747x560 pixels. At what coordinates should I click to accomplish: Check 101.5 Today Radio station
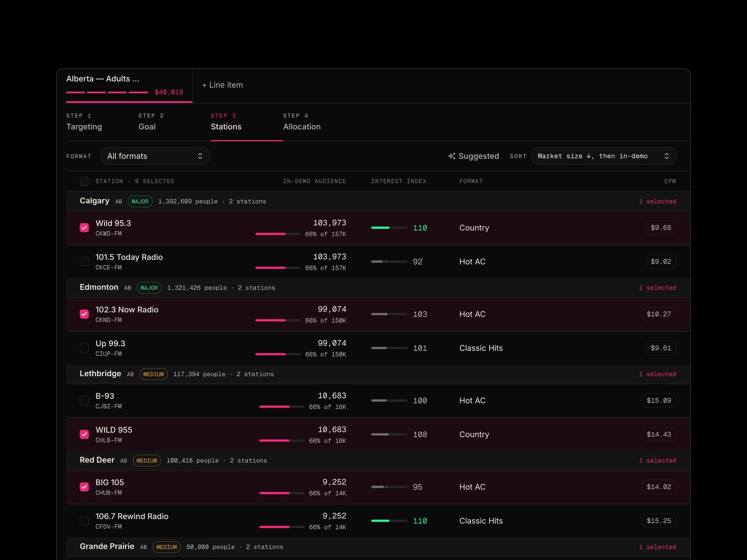(x=84, y=262)
